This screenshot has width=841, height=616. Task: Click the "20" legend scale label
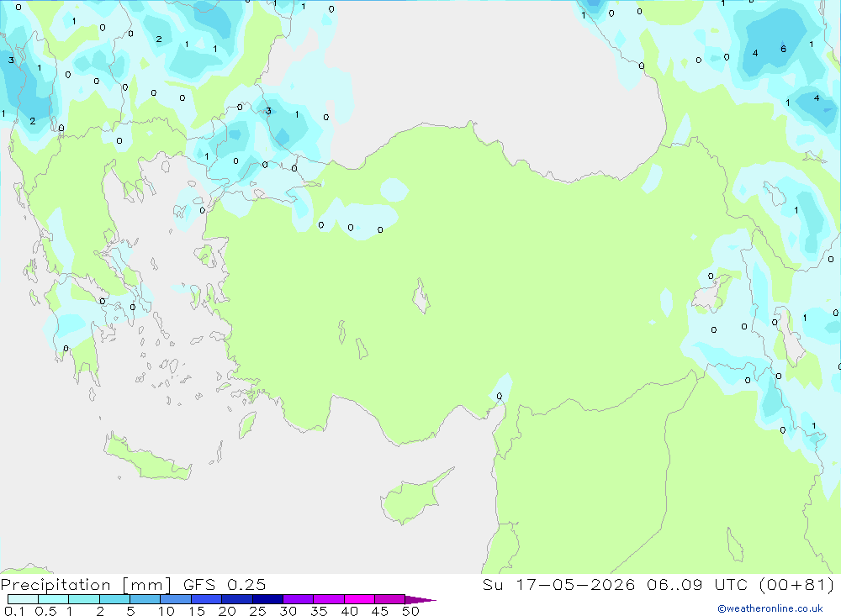(x=227, y=611)
